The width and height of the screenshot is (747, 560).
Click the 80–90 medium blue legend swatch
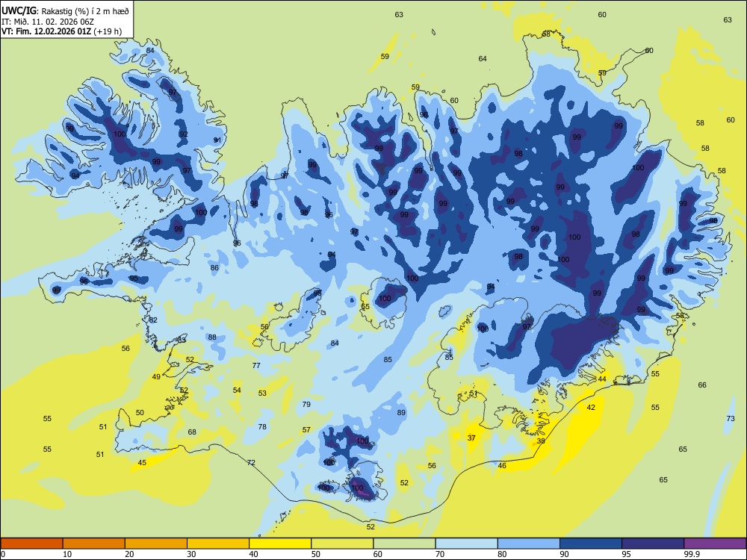point(529,544)
